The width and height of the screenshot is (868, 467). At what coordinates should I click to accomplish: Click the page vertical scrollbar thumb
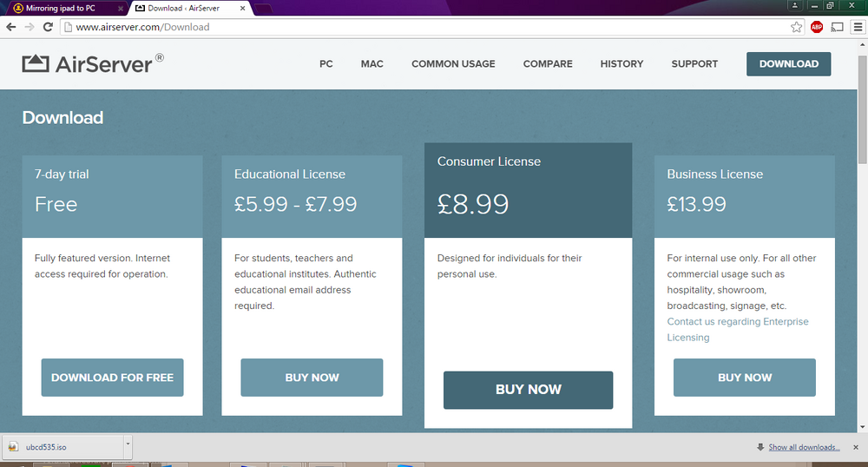[863, 109]
